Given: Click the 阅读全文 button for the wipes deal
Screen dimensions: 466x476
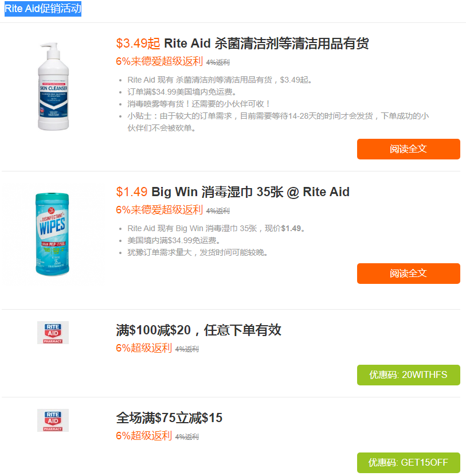Looking at the screenshot, I should pyautogui.click(x=408, y=274).
